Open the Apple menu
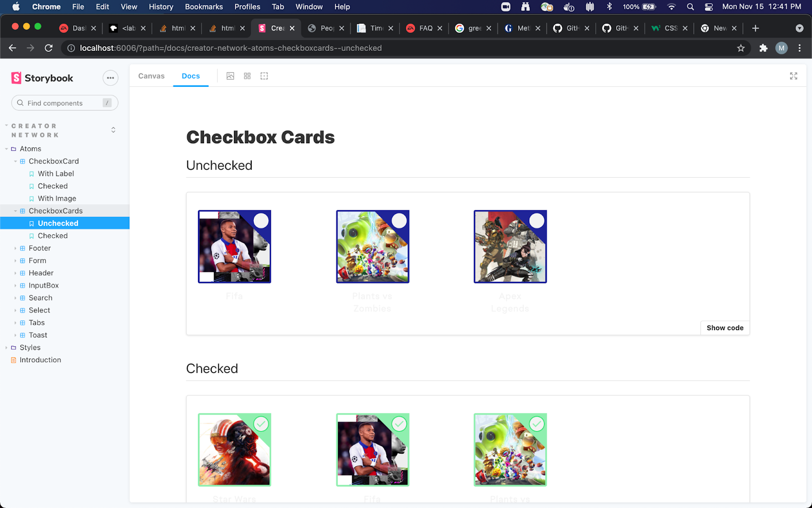 coord(16,7)
